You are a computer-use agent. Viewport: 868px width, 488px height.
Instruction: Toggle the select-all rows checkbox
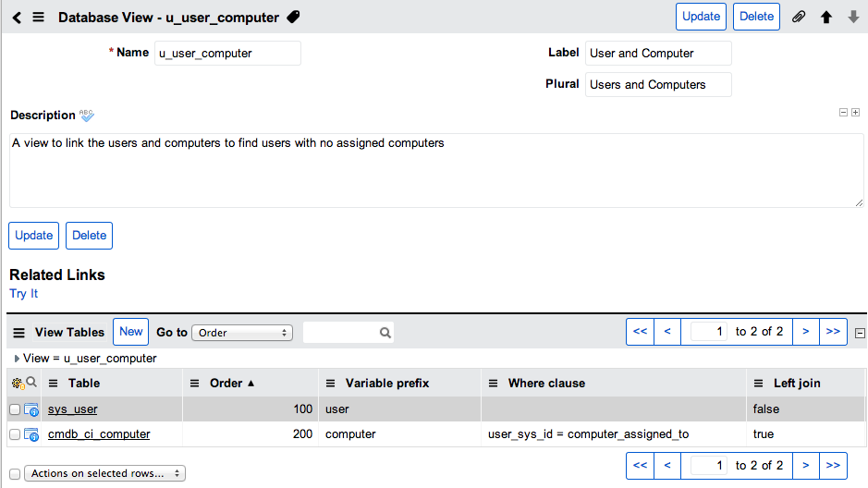pos(15,473)
